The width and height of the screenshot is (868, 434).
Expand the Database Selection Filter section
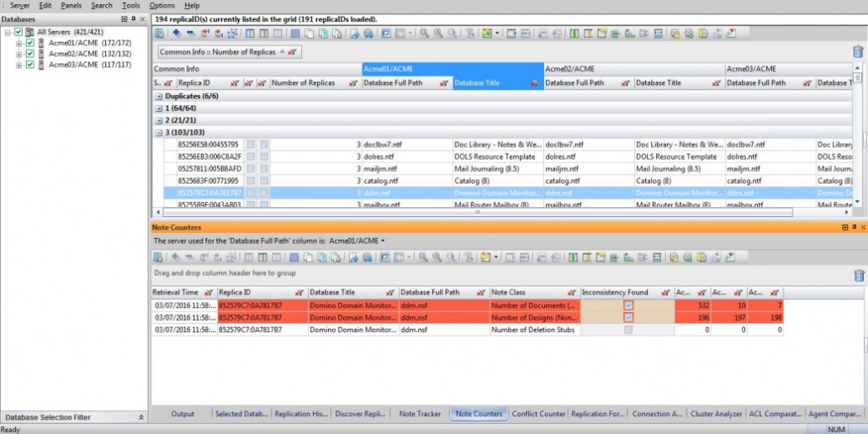click(140, 417)
